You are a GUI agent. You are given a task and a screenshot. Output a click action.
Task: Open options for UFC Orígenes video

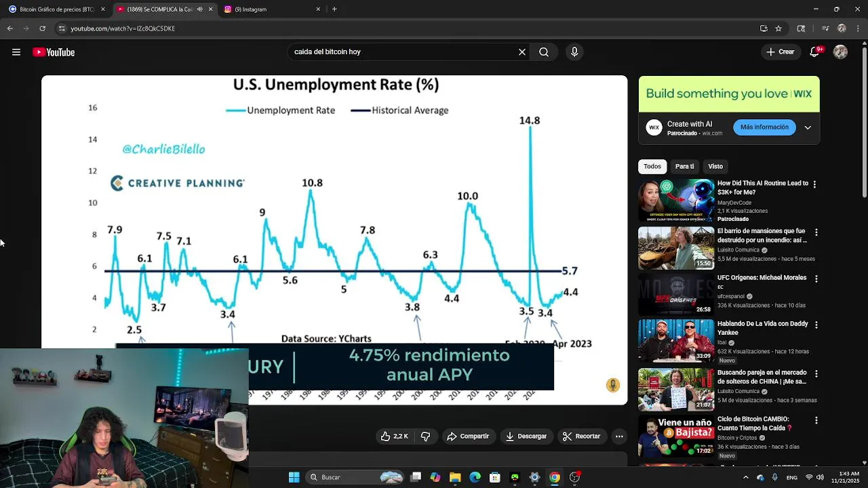click(814, 279)
